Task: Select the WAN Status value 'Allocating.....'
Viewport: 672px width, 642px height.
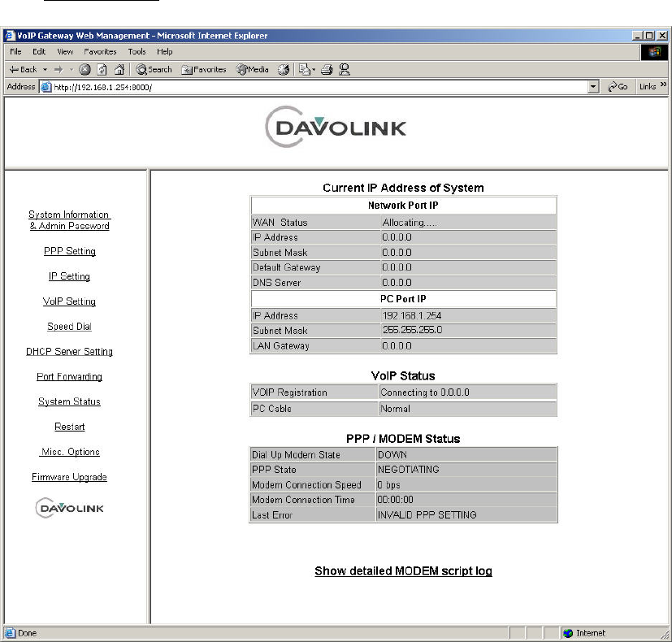Action: [x=410, y=223]
